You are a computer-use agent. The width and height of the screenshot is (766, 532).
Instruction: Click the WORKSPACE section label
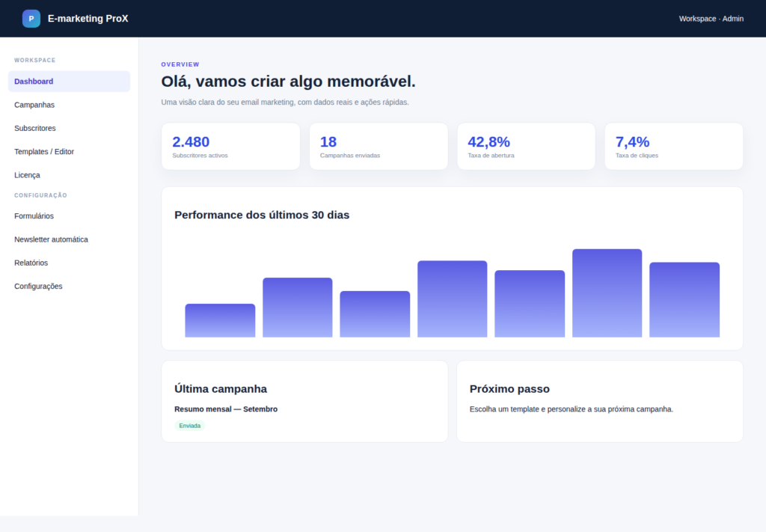(x=34, y=60)
